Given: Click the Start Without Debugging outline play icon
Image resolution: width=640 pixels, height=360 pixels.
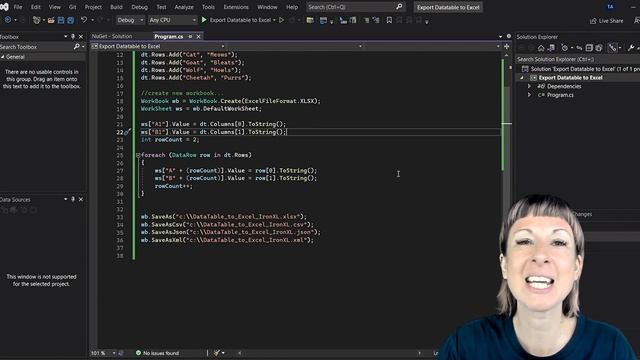Looking at the screenshot, I should click(x=281, y=20).
